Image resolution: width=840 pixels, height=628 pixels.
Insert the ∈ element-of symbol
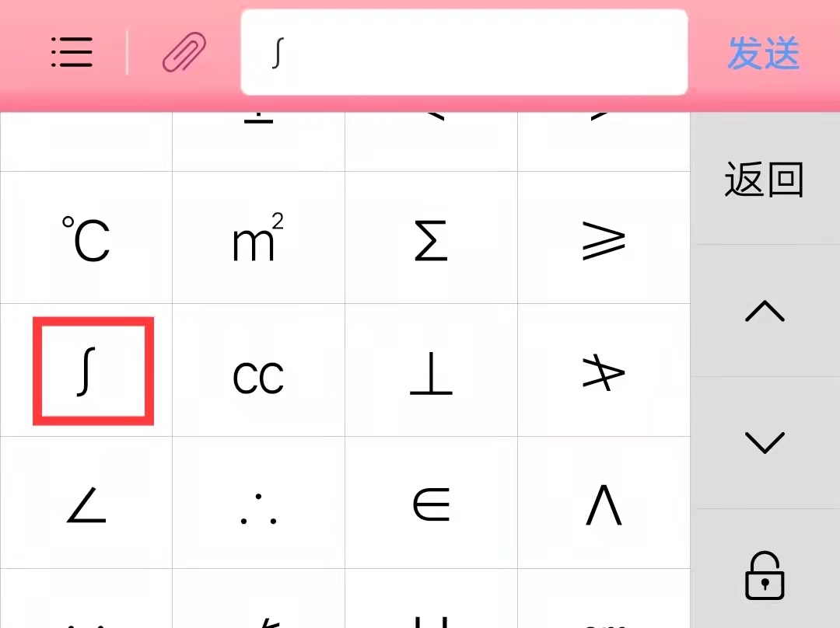(431, 503)
